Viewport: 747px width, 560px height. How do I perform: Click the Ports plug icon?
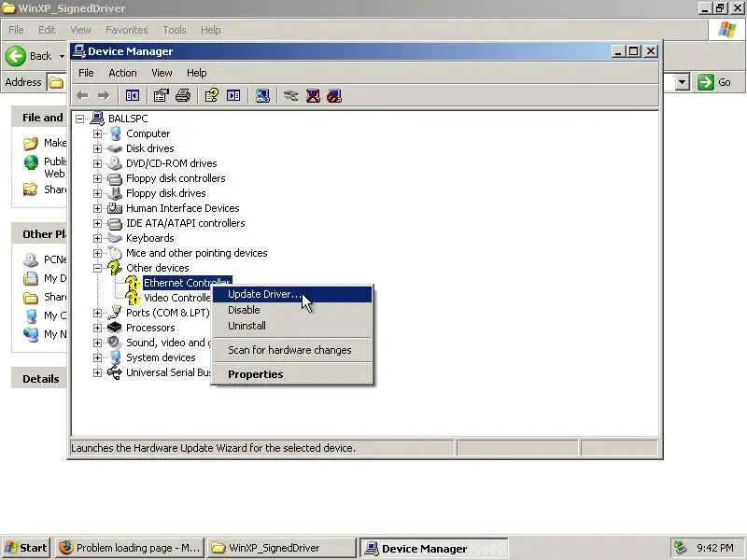[115, 313]
